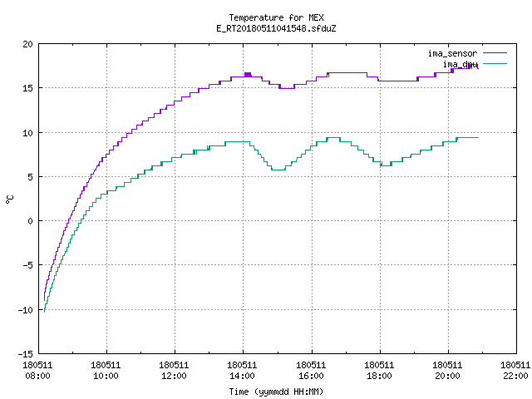Click the ima_dpu legend label
This screenshot has height=399, width=532.
[461, 64]
